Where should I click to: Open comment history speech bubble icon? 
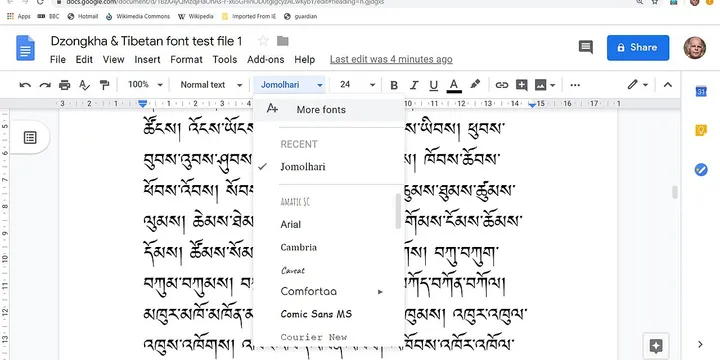(585, 47)
